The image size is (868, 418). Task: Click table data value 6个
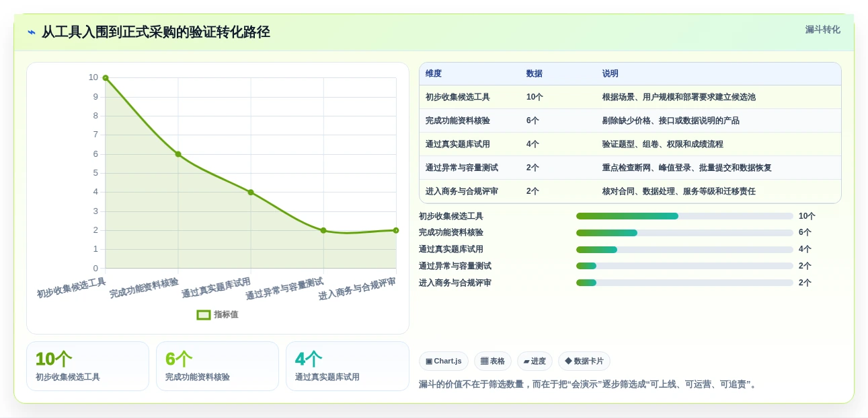point(533,121)
